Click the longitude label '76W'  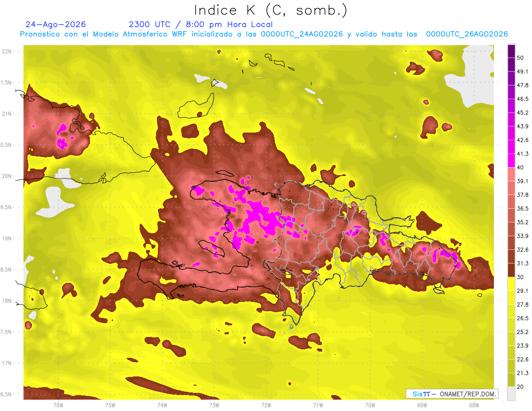58,405
